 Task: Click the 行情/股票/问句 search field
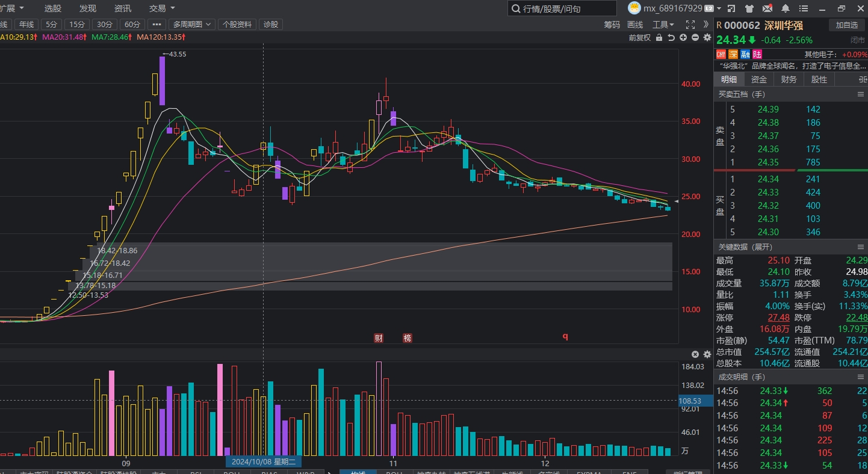click(x=562, y=8)
